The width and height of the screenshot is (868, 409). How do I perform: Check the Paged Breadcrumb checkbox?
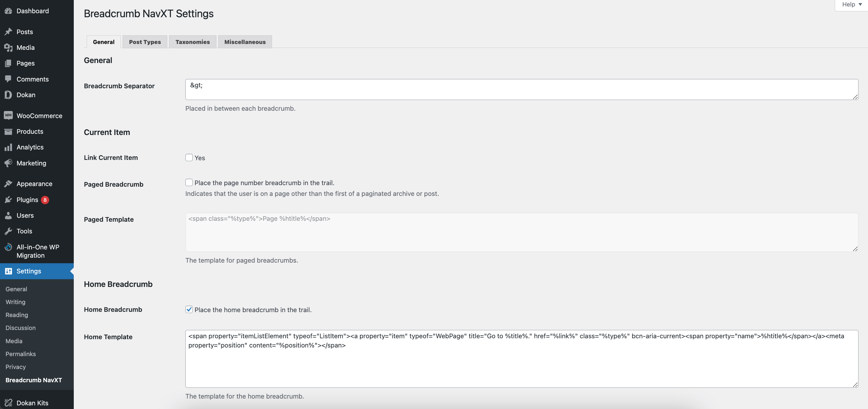tap(189, 182)
